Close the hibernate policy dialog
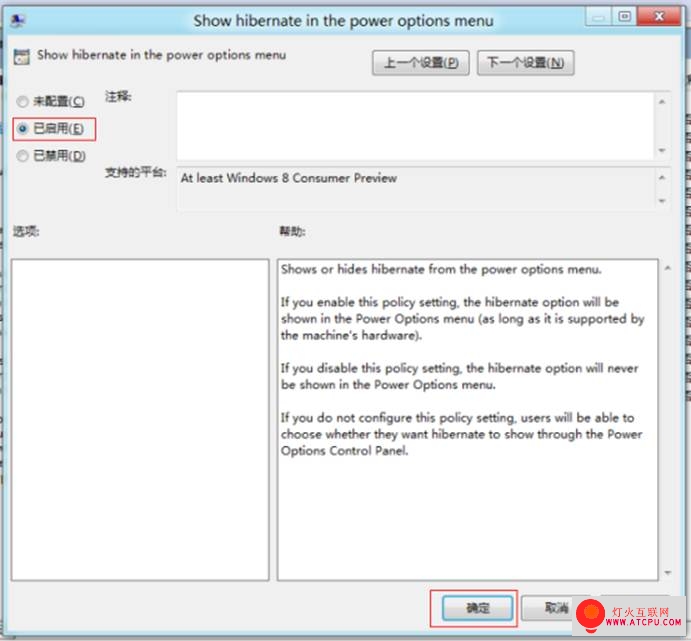Viewport: 691px width, 641px height. coord(659,17)
